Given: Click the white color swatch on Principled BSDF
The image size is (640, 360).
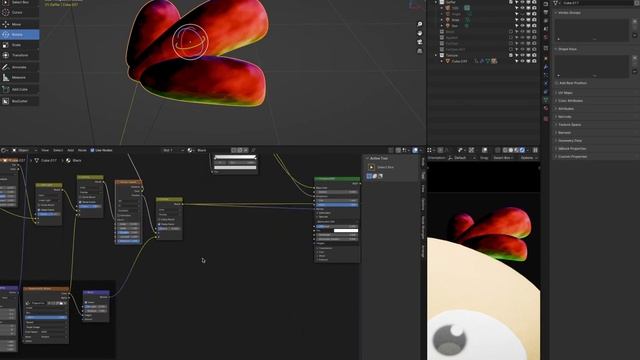Looking at the screenshot, I should tap(346, 231).
